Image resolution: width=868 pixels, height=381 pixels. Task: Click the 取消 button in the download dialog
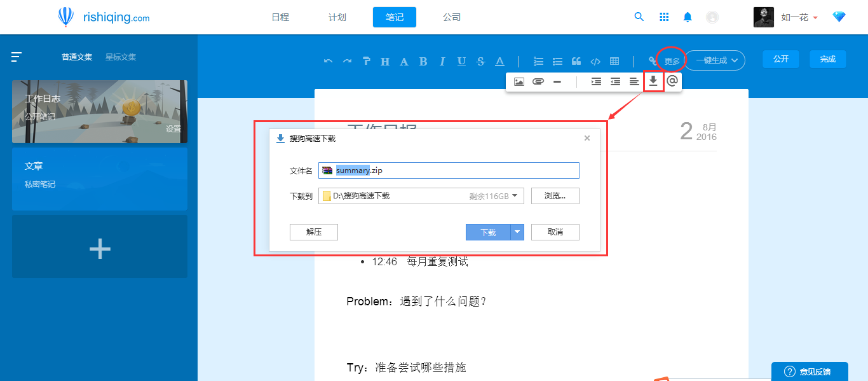click(x=555, y=232)
